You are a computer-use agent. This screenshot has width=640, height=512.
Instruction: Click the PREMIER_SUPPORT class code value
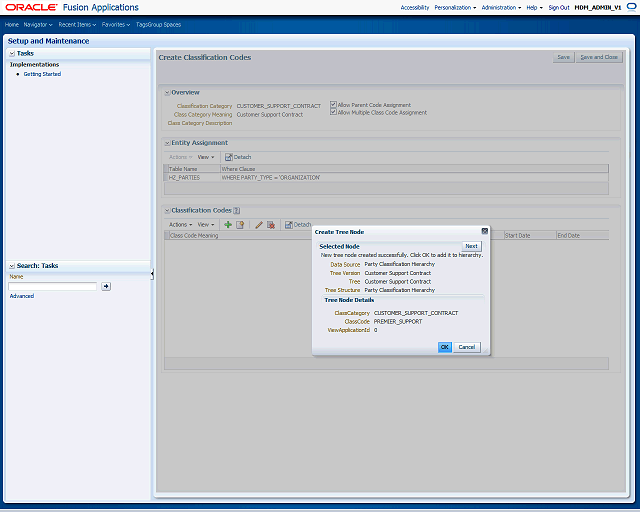tap(398, 321)
